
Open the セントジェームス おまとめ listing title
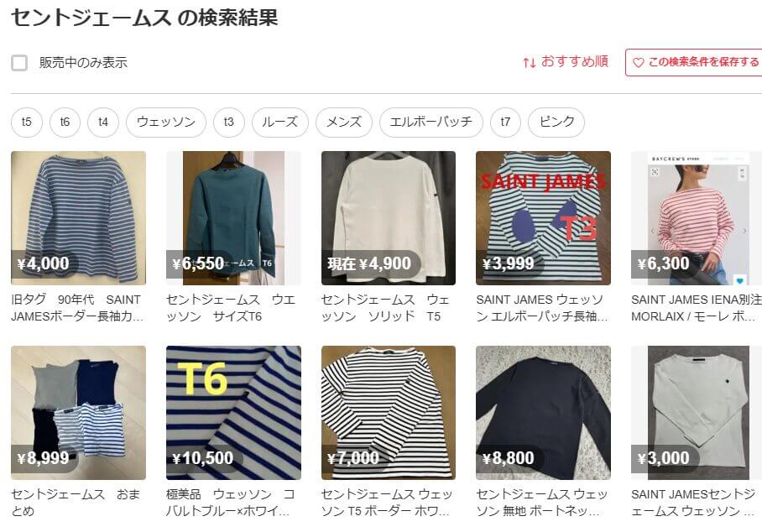click(76, 503)
